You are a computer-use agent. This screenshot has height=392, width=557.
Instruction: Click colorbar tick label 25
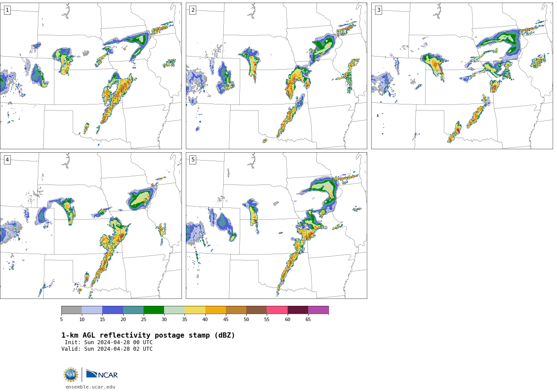(144, 320)
